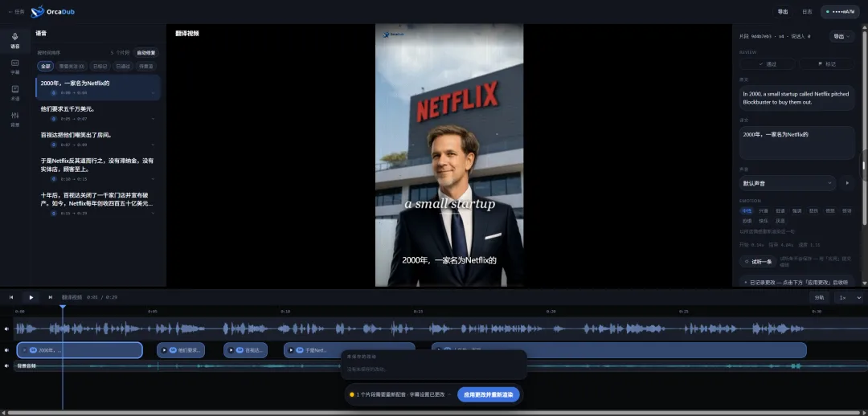Select segment '2000年，一家名为Netflix的'
Screen dimensions: 868x416
point(98,88)
